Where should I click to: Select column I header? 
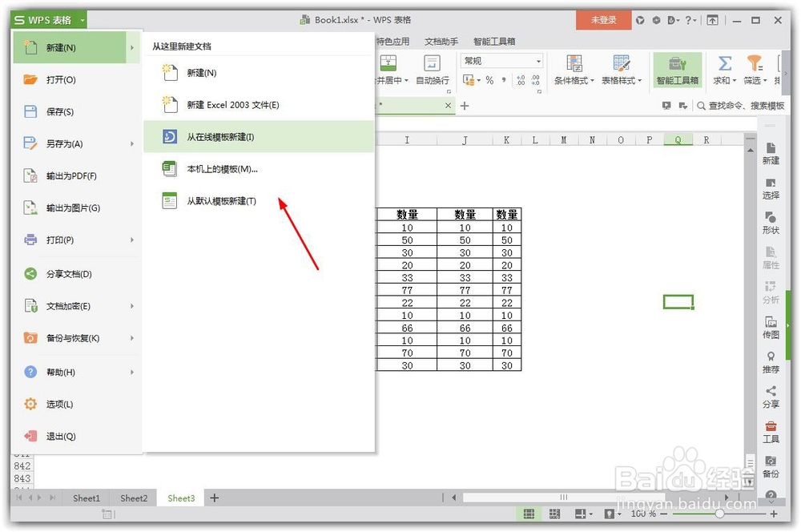tap(407, 140)
